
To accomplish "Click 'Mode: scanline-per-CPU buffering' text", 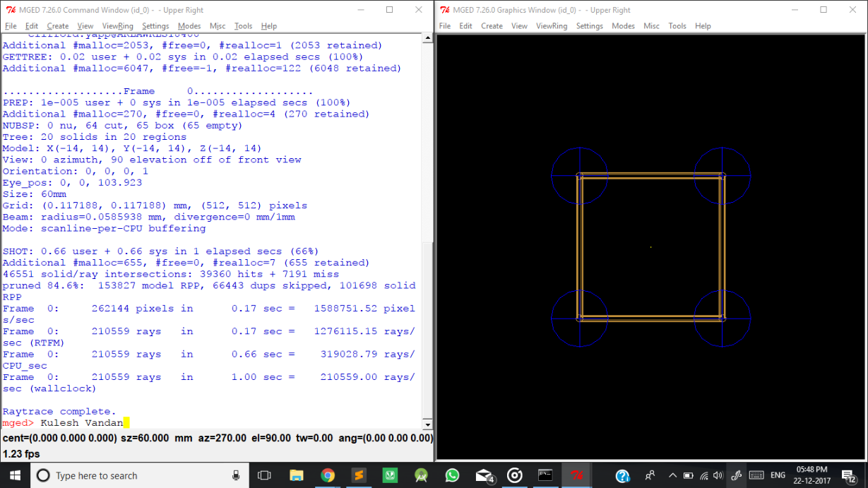I will (104, 228).
